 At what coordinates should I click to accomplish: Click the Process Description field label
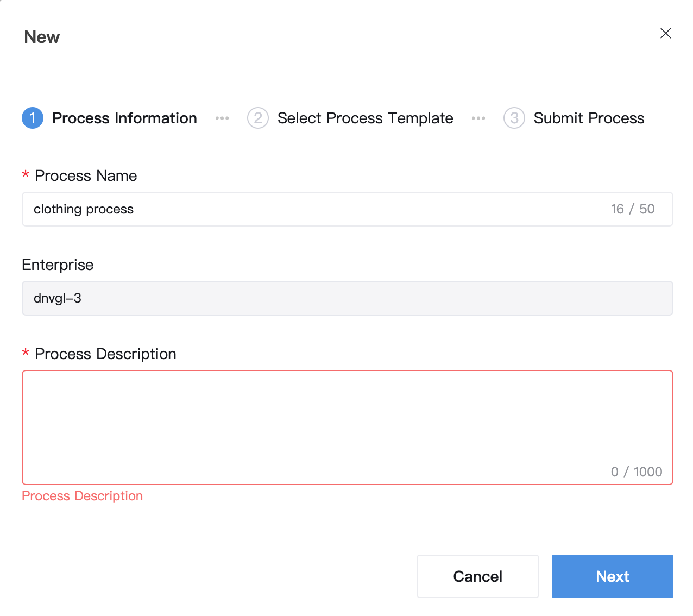105,354
